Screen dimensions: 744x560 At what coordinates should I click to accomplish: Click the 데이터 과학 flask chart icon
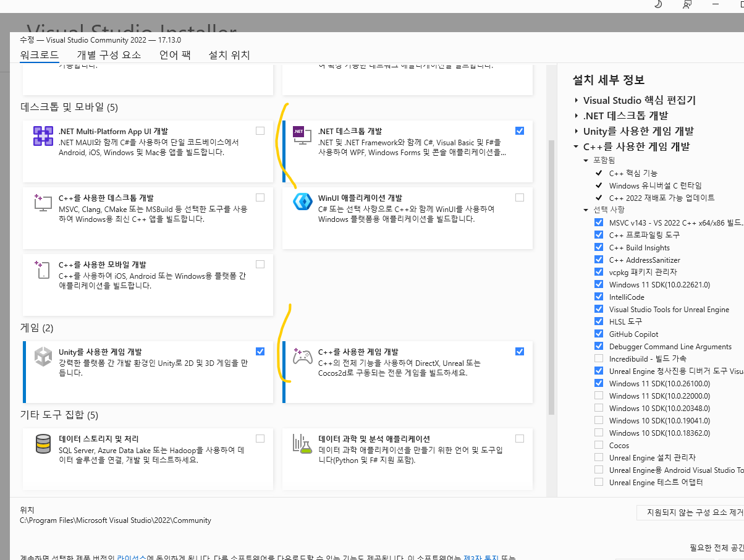pos(302,444)
